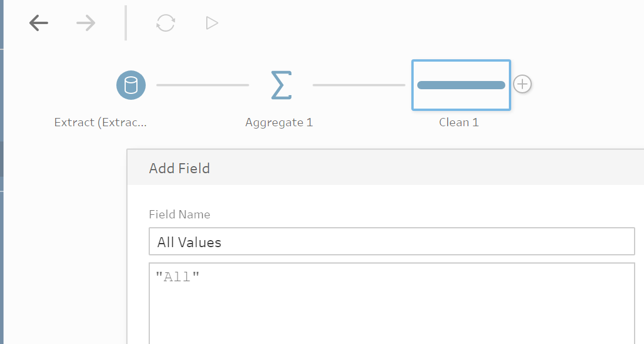This screenshot has width=644, height=344.
Task: Run the flow with the play icon
Action: click(x=210, y=23)
